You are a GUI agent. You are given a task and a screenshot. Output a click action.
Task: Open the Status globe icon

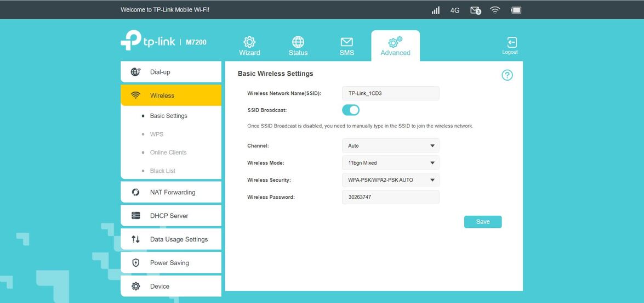tap(298, 42)
